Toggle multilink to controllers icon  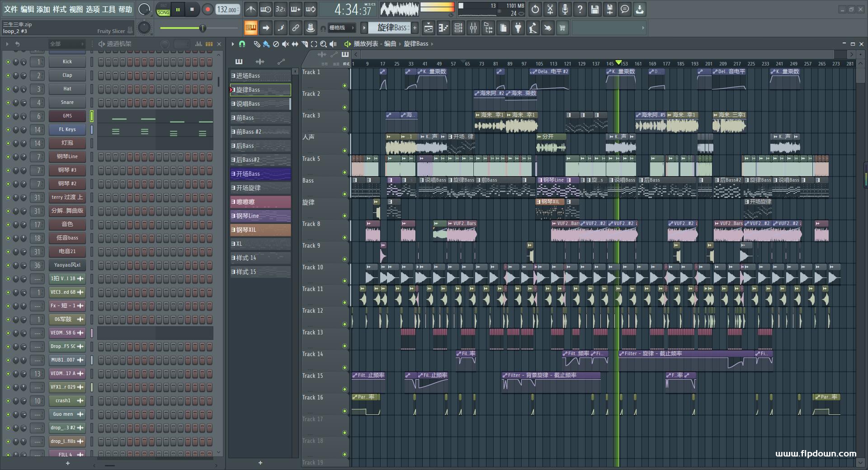[x=296, y=28]
